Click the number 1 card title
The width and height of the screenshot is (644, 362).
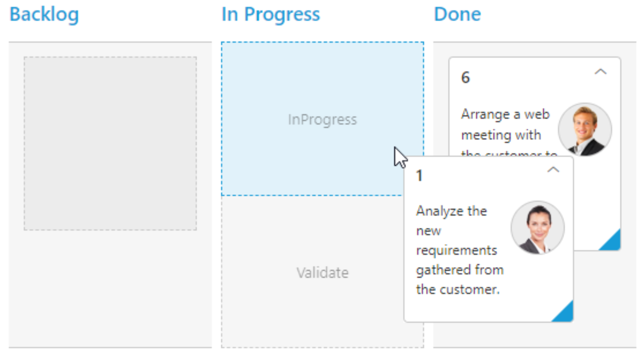click(x=419, y=176)
